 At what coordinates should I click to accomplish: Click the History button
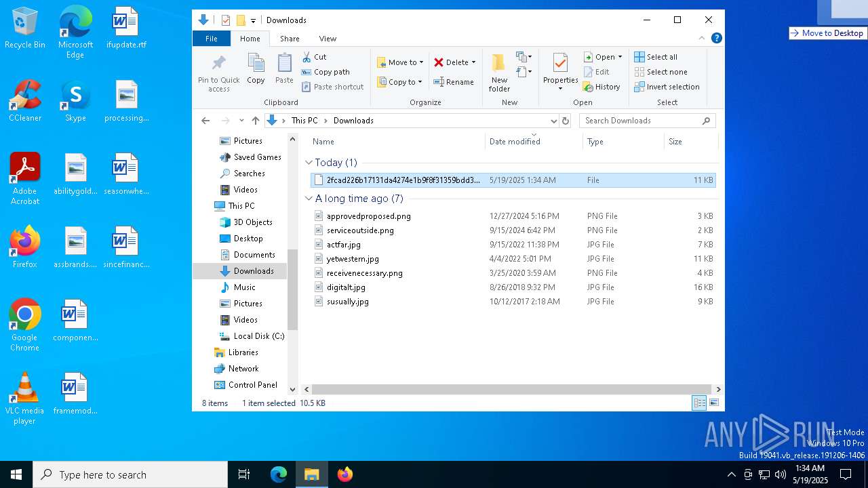601,87
